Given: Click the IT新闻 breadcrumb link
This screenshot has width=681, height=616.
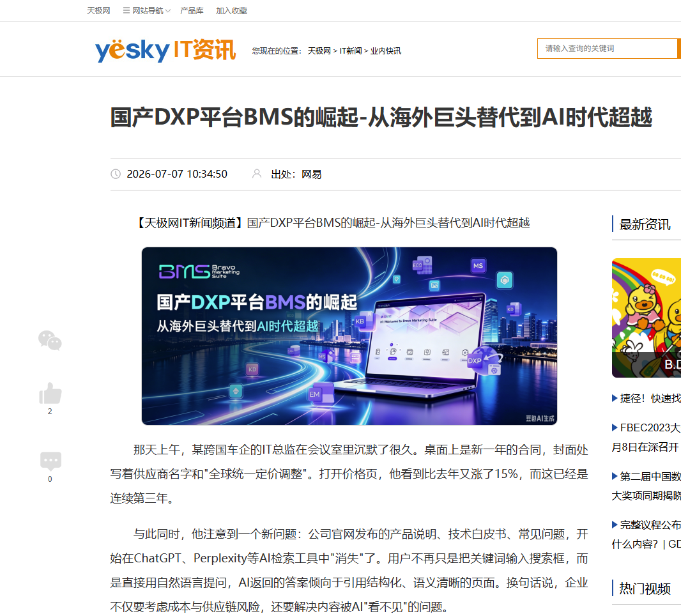Looking at the screenshot, I should (x=351, y=51).
